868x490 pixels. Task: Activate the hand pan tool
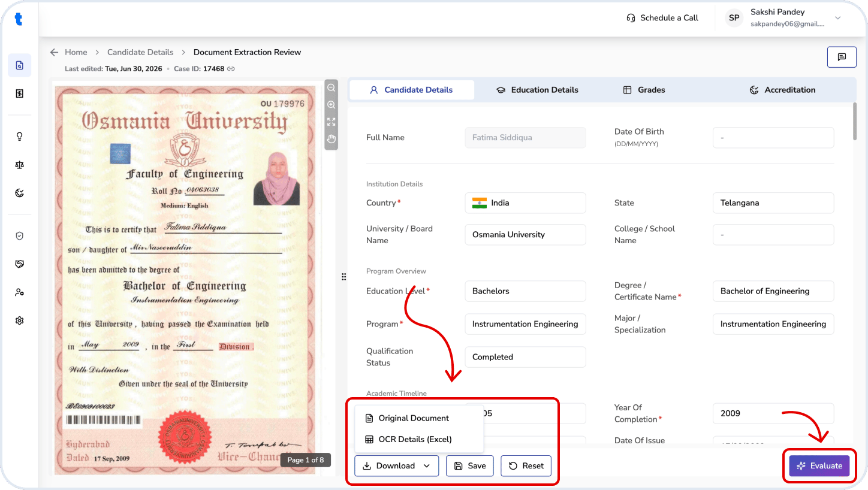(x=331, y=139)
